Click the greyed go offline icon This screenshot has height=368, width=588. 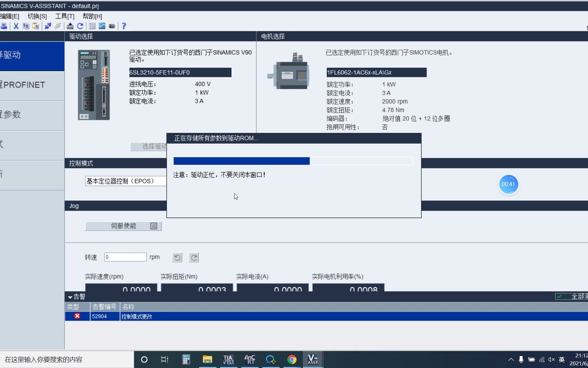point(58,26)
